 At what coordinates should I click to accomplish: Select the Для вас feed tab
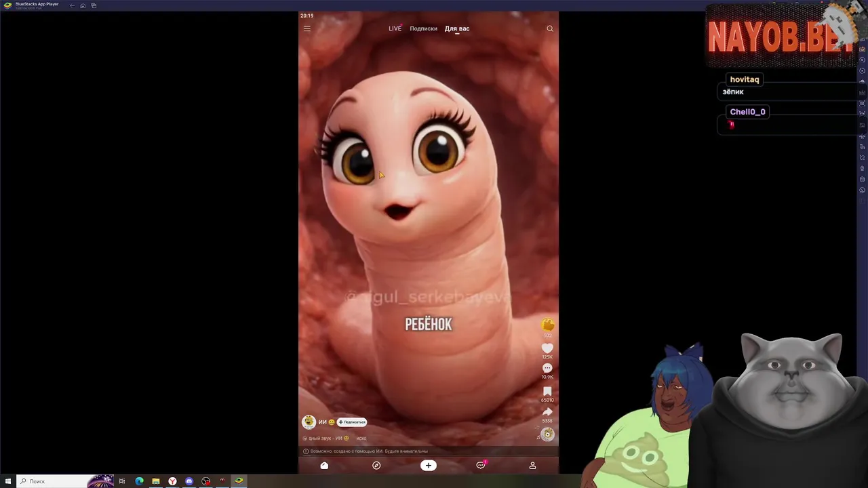(457, 28)
